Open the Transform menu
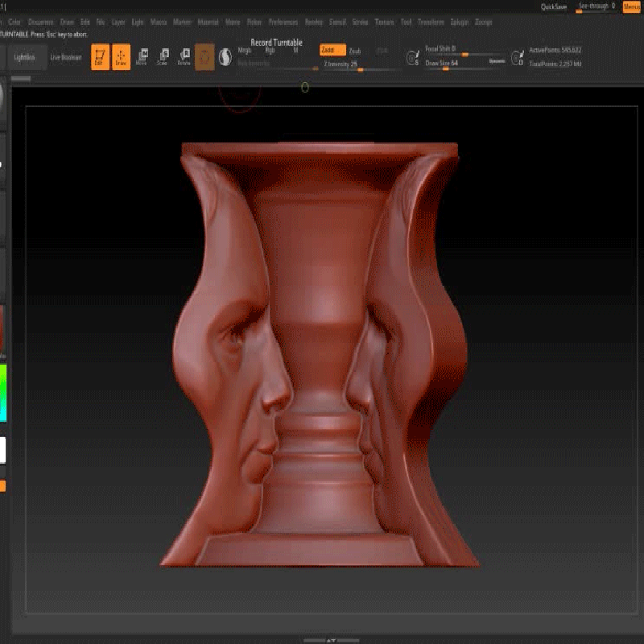The height and width of the screenshot is (644, 644). [431, 22]
